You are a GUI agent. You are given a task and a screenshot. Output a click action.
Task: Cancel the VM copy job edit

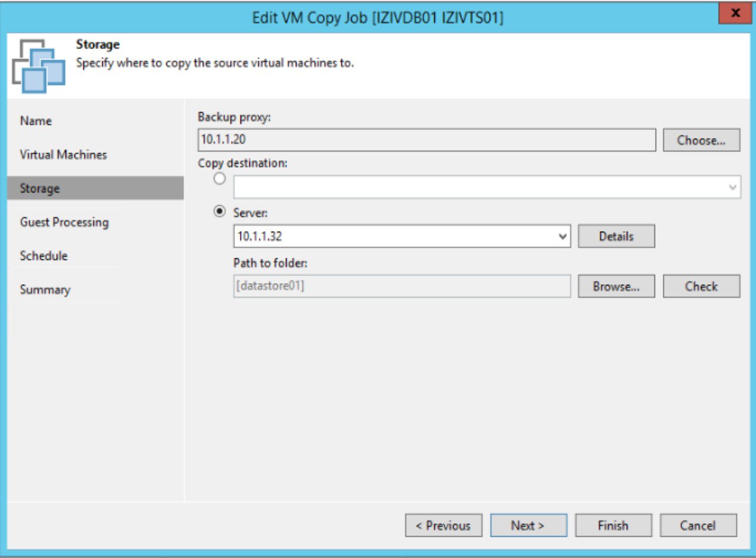(x=699, y=525)
